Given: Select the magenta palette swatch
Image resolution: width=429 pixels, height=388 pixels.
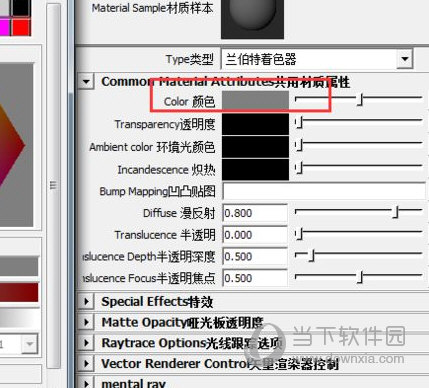Looking at the screenshot, I should (x=5, y=27).
